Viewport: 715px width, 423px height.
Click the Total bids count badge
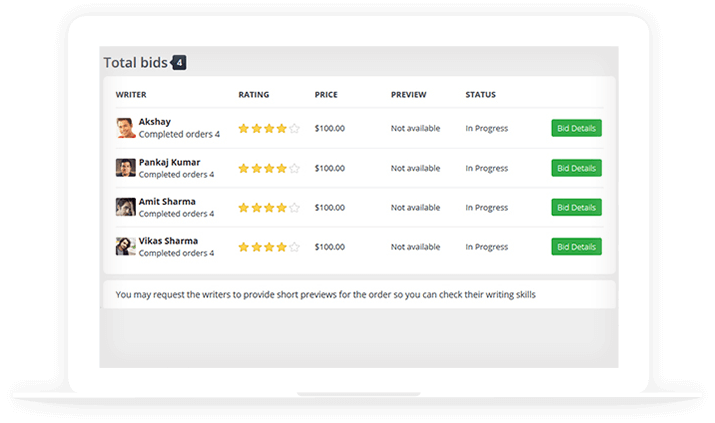click(x=179, y=62)
